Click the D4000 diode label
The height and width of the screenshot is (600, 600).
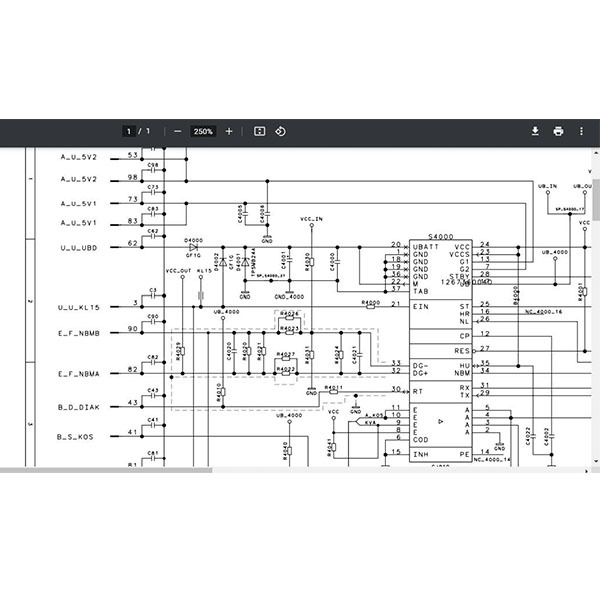pyautogui.click(x=194, y=240)
